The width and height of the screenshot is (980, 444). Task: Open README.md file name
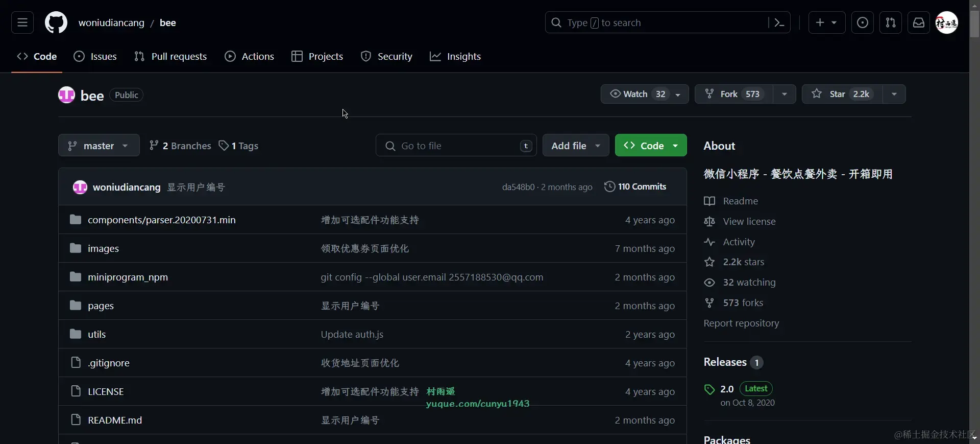pyautogui.click(x=115, y=420)
